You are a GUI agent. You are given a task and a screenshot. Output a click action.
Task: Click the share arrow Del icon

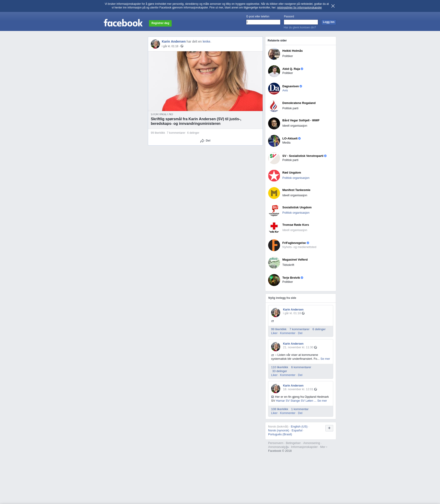[202, 141]
